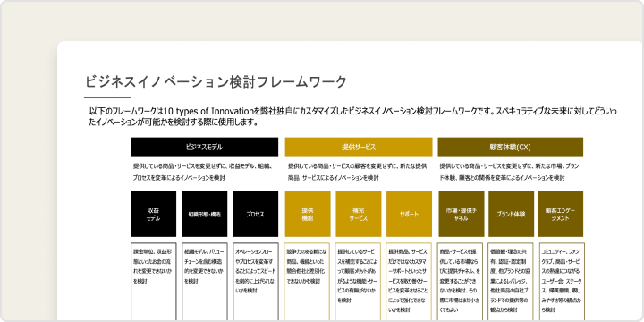
Task: Select the 顧客エンゲージメント brown tile
Action: pyautogui.click(x=560, y=214)
